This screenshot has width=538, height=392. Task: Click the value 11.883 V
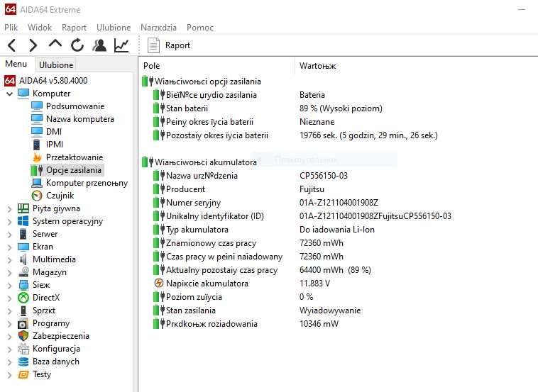point(314,284)
